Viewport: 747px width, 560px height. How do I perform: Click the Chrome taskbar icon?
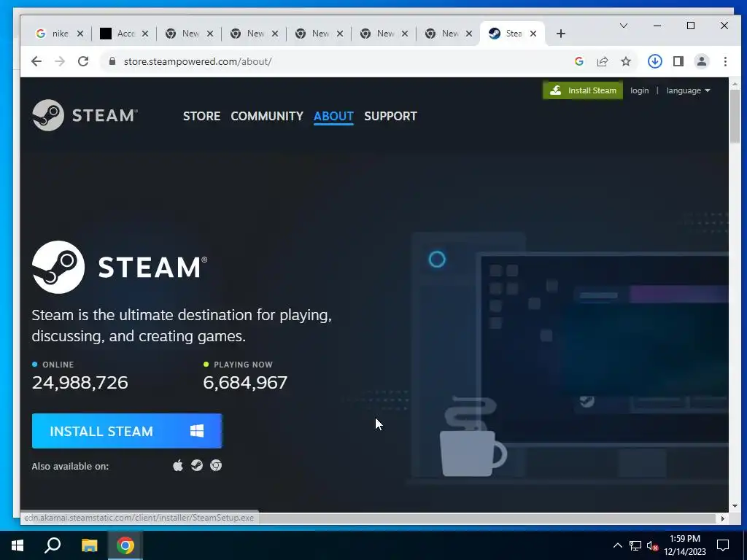[x=125, y=545]
